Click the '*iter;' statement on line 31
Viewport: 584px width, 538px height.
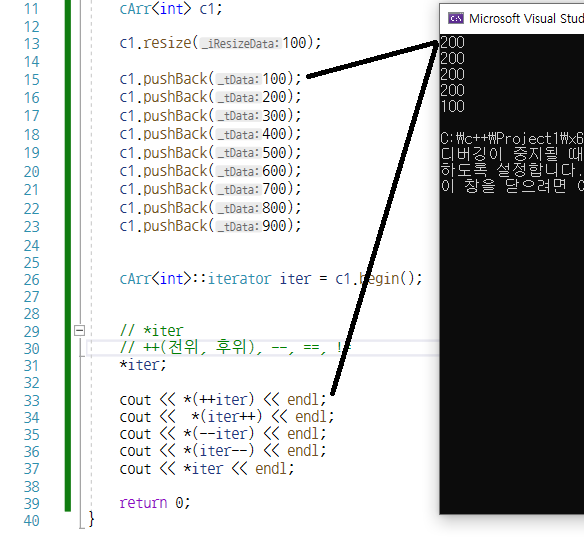click(x=143, y=365)
